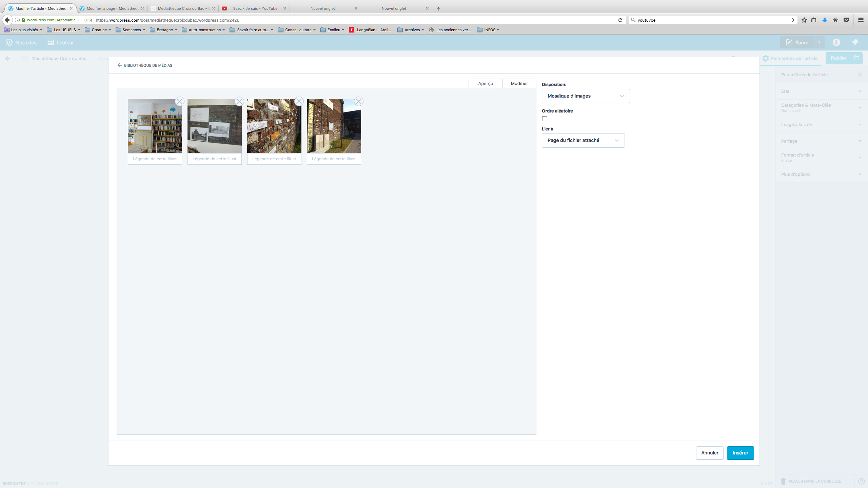Remove the MUSIQUE brick wall photo

pos(299,101)
